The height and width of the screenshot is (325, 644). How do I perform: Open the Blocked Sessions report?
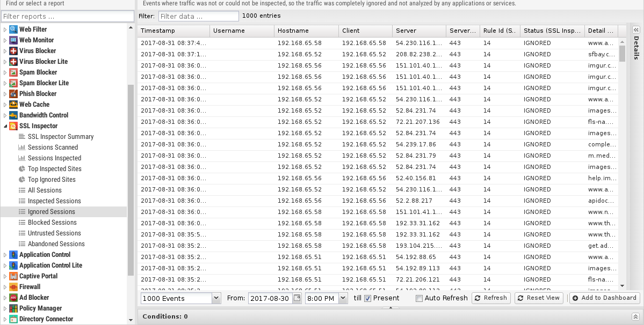(52, 222)
